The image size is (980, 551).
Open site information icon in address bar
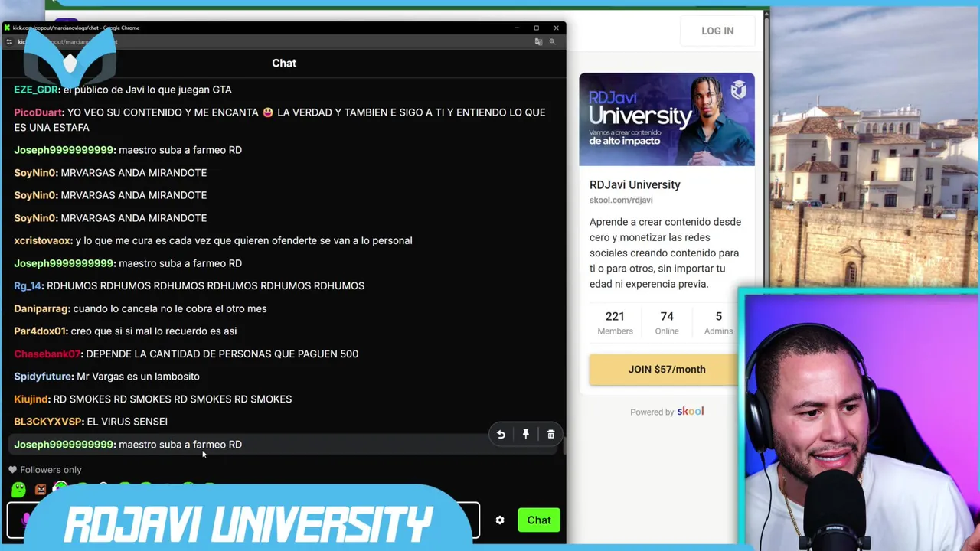click(10, 41)
